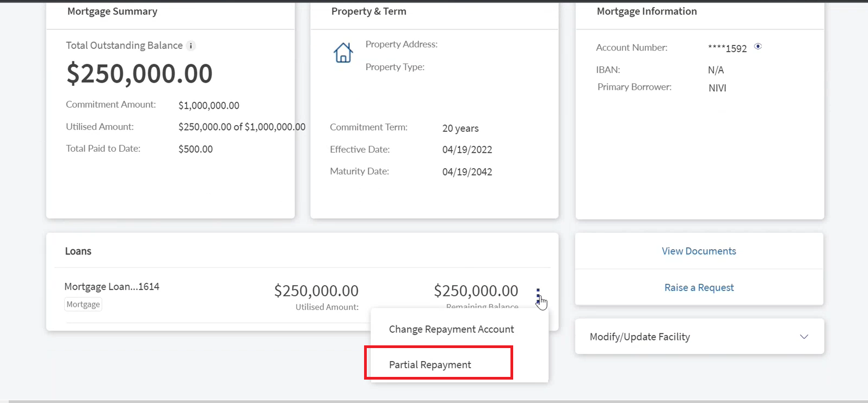
Task: Choose Change Repayment Account option
Action: [451, 330]
